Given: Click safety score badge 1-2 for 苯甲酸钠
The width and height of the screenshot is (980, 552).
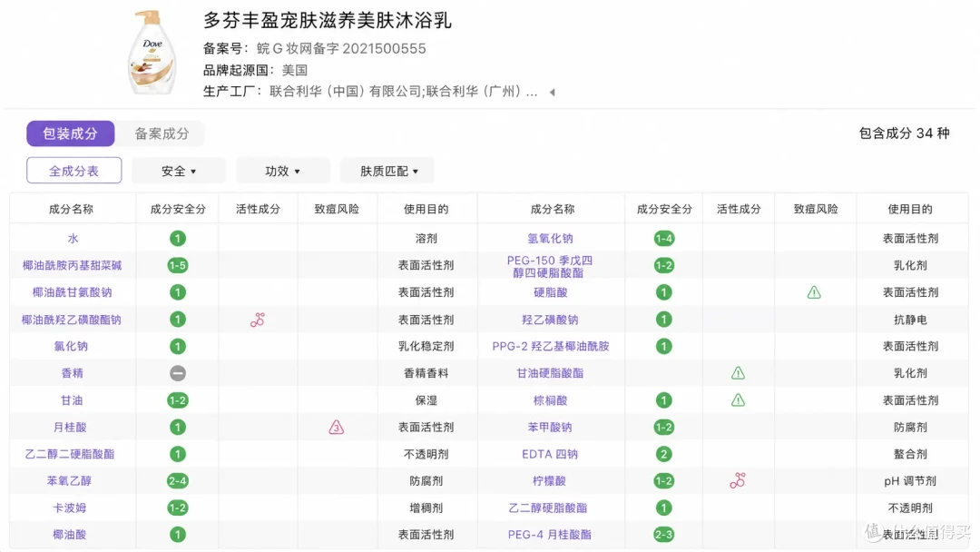Looking at the screenshot, I should tap(663, 428).
